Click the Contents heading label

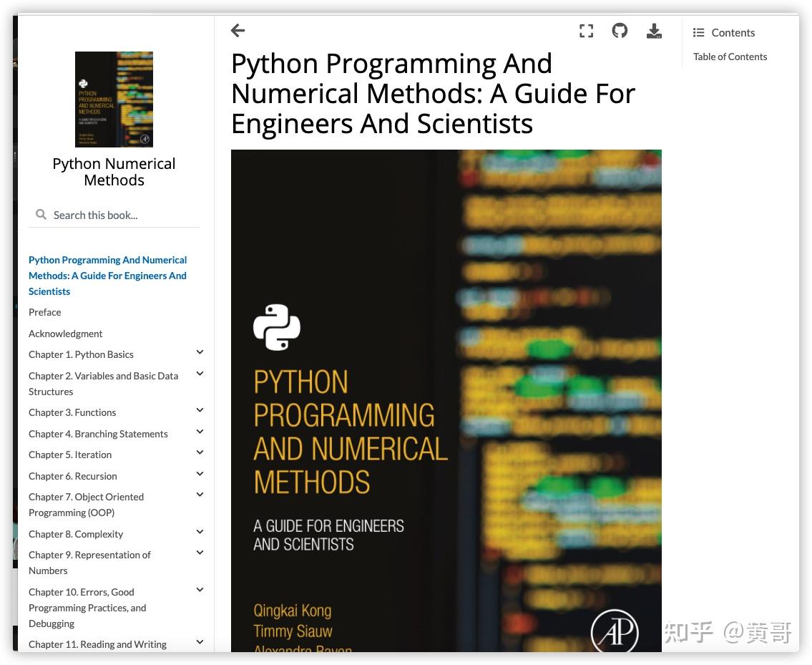[733, 33]
